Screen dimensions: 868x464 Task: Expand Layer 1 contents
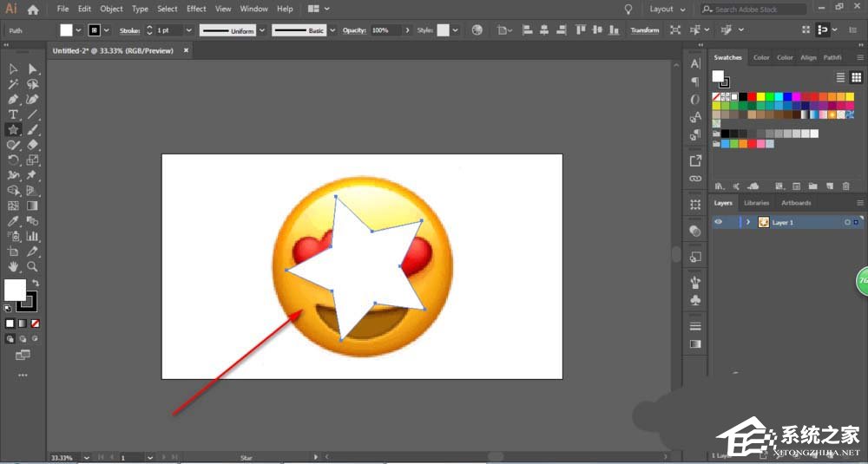[748, 222]
